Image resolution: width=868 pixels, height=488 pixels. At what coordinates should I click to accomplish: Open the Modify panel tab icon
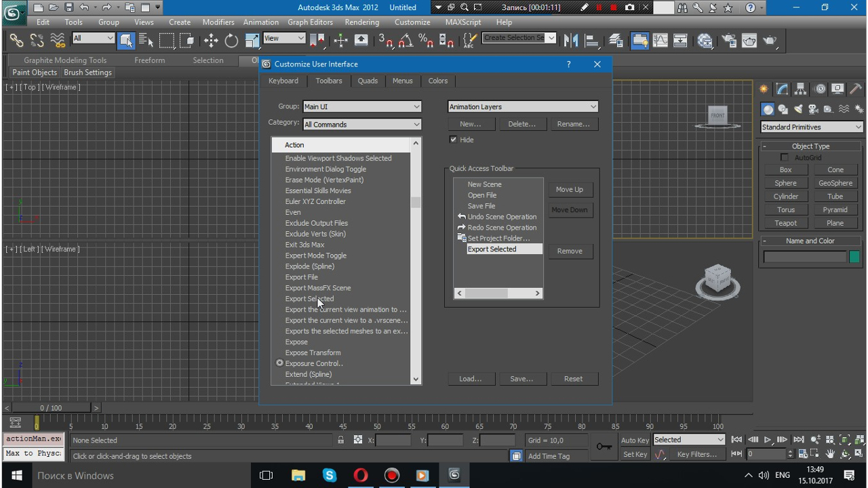click(x=783, y=89)
